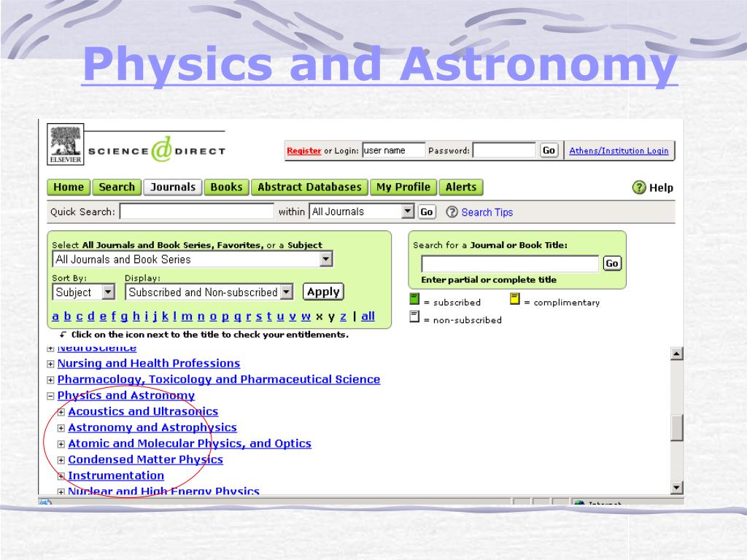Expand Atomic and Molecular Physics node
747x560 pixels.
click(x=61, y=444)
